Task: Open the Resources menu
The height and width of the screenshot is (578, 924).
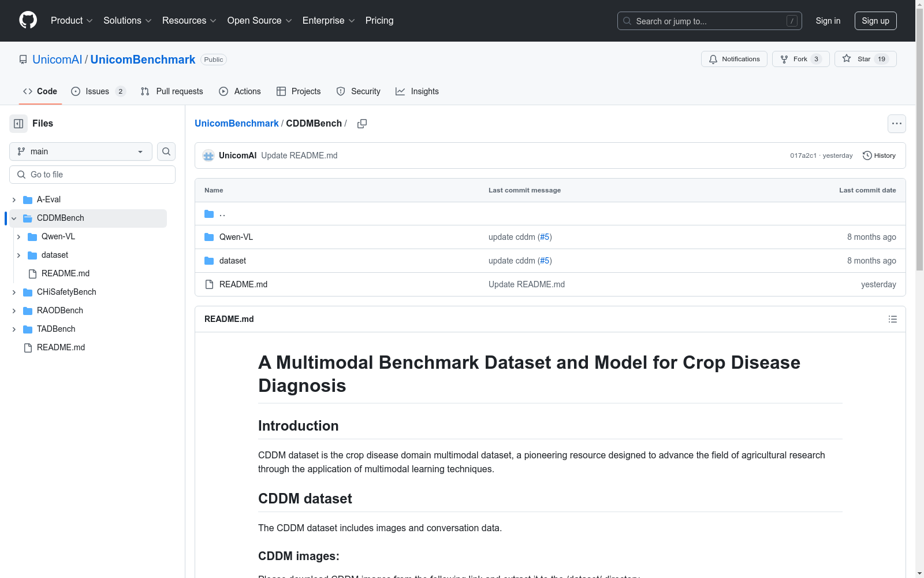Action: point(189,20)
